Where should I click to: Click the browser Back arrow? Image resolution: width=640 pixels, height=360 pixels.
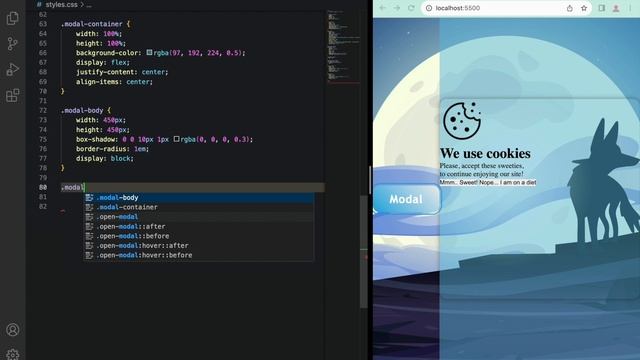point(382,8)
